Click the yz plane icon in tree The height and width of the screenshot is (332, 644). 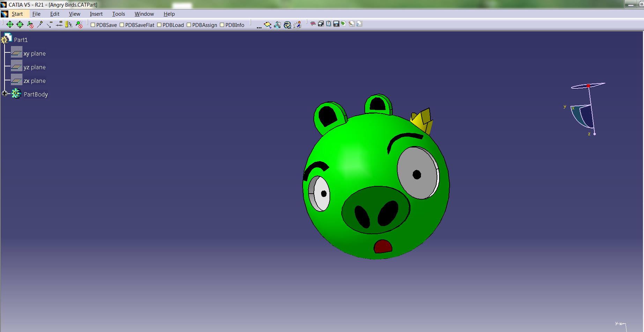coord(16,66)
